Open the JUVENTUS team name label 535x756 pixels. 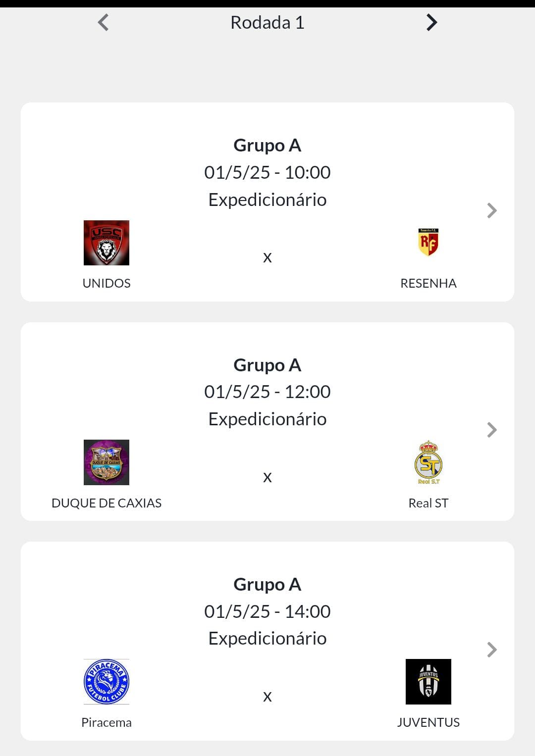tap(428, 722)
